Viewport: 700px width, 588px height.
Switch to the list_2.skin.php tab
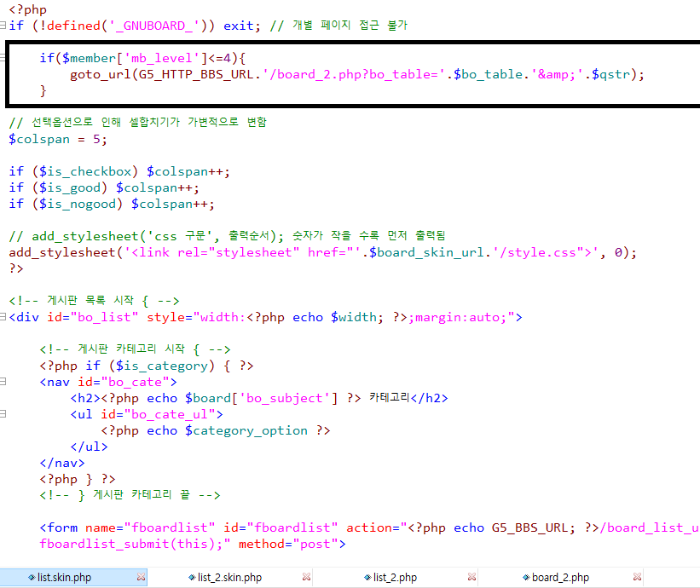[229, 578]
